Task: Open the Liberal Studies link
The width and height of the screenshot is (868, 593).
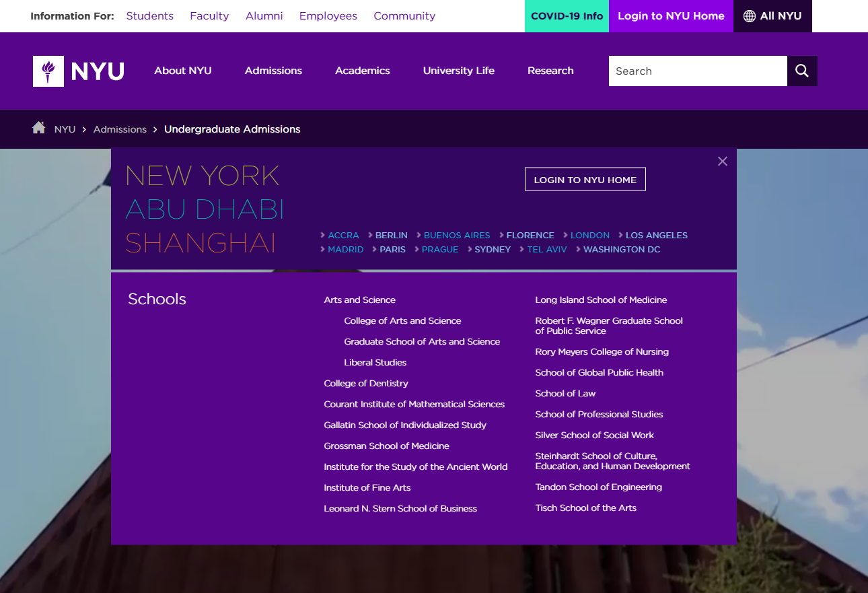Action: coord(375,363)
